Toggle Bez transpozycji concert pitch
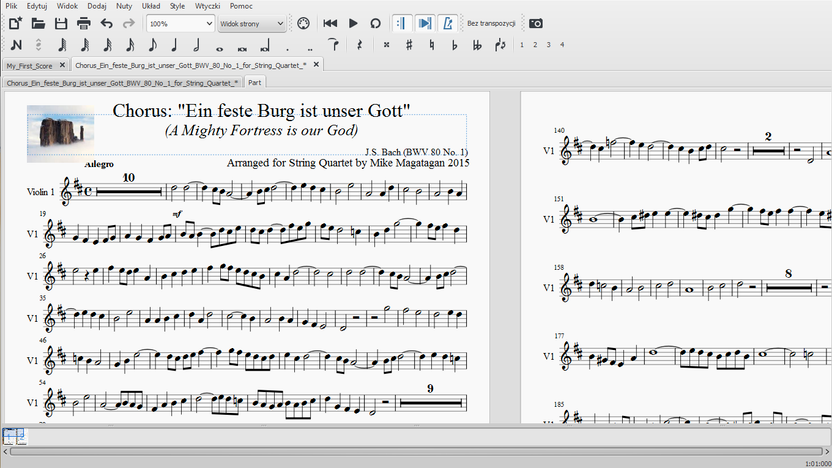This screenshot has height=468, width=832. pyautogui.click(x=491, y=23)
